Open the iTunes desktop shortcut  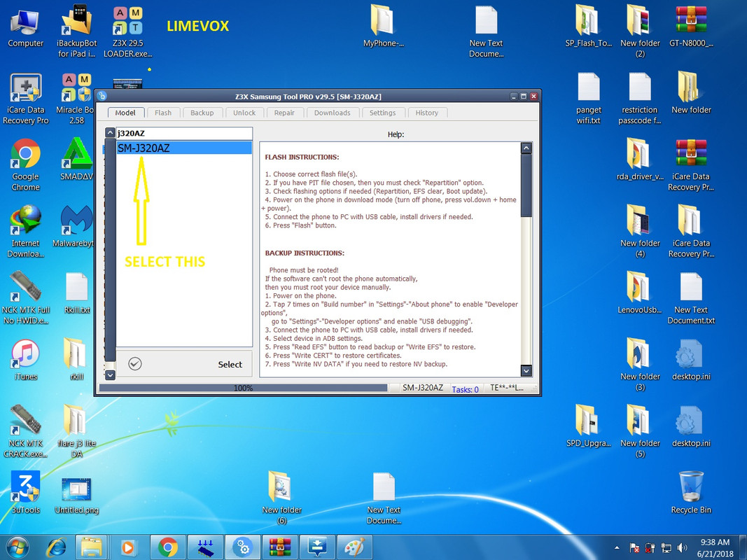pos(26,360)
